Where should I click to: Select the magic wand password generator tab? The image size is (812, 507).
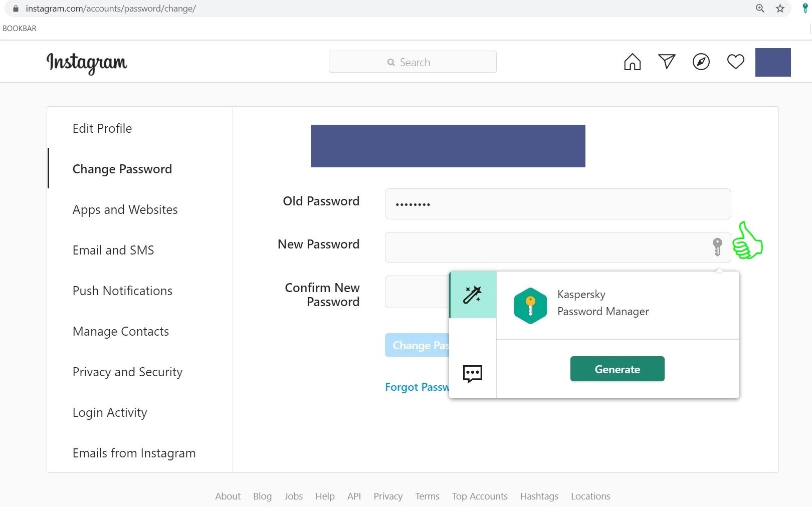coord(473,295)
